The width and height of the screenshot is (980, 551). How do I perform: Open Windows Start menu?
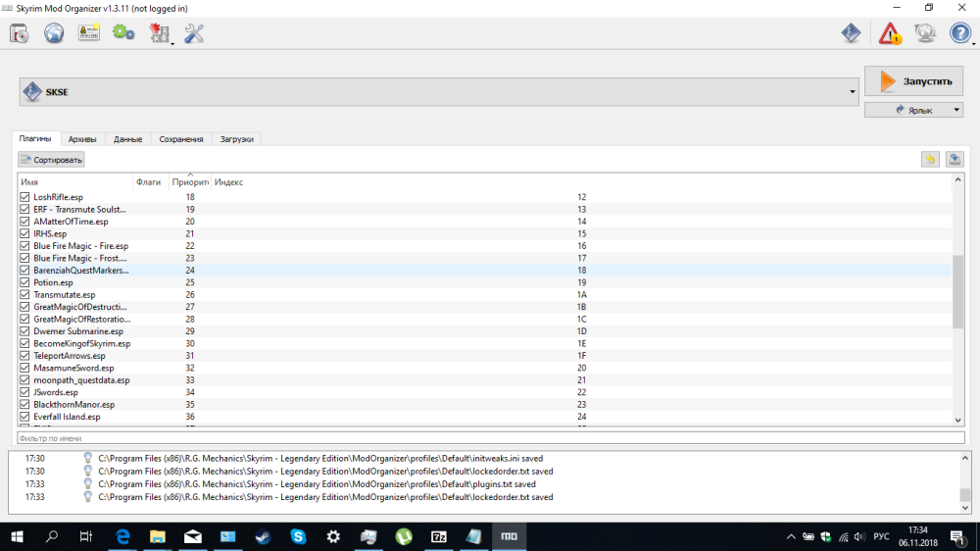coord(17,536)
